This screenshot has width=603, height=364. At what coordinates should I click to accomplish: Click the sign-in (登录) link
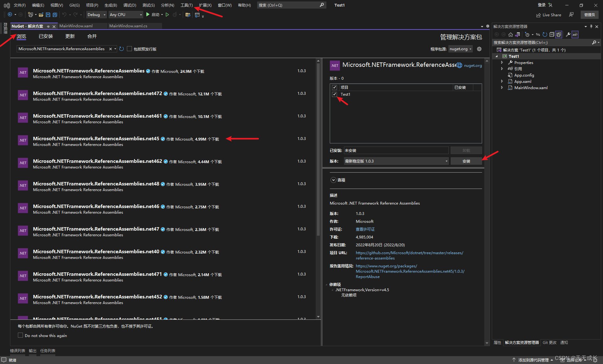pos(542,5)
